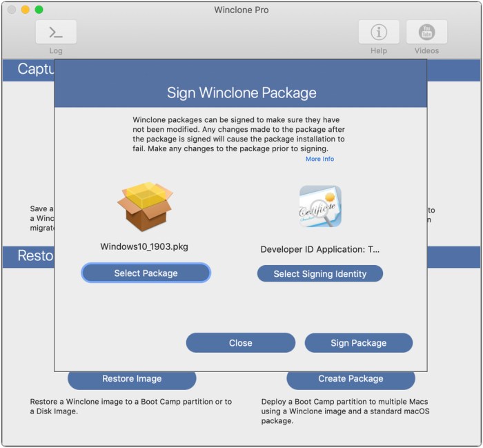Image resolution: width=483 pixels, height=448 pixels.
Task: Dismiss the dialog with Close
Action: tap(241, 342)
